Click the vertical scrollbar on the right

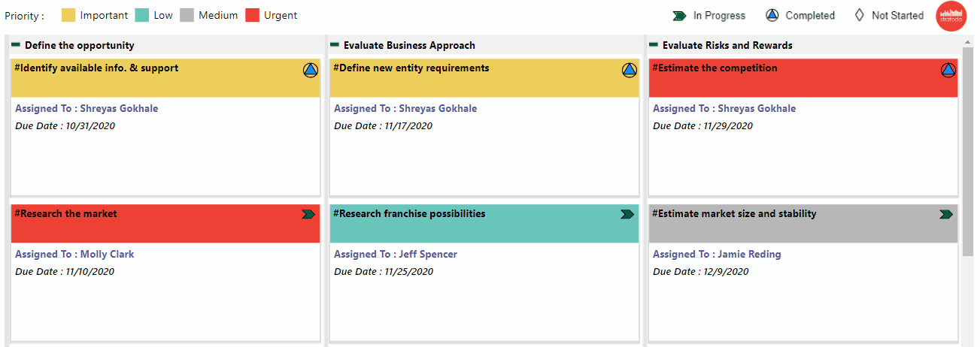coord(968,150)
